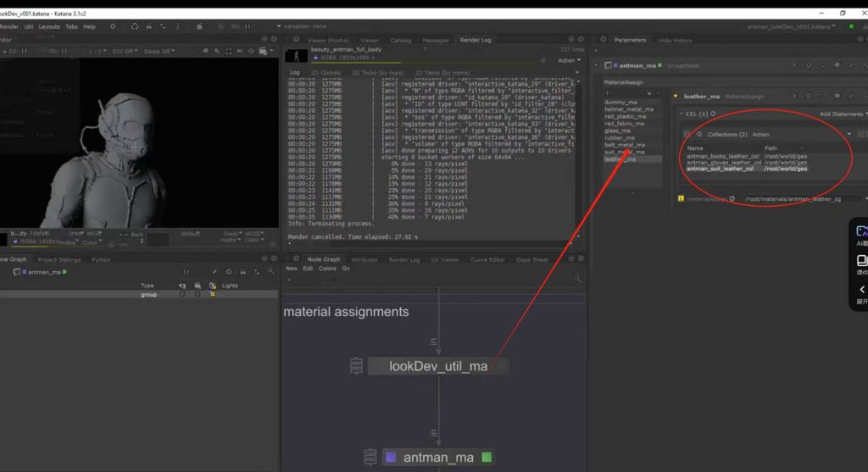
Task: Toggle the Lights checkbox in group row
Action: coord(212,294)
